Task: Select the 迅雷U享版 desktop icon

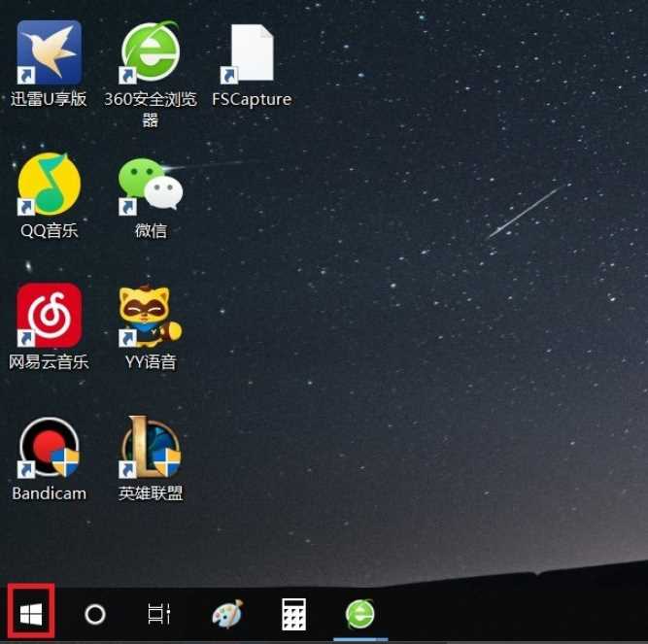Action: (x=49, y=53)
